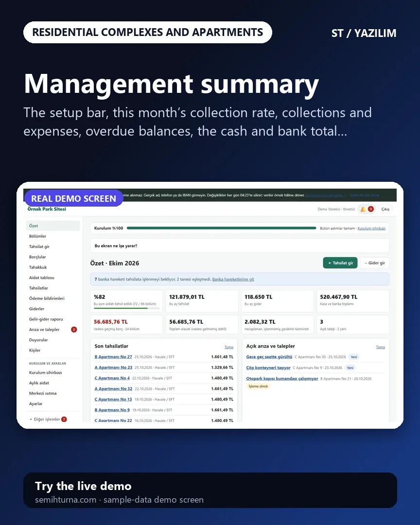Open Tahakkuk in the sidebar
This screenshot has height=525, width=420.
pos(53,267)
